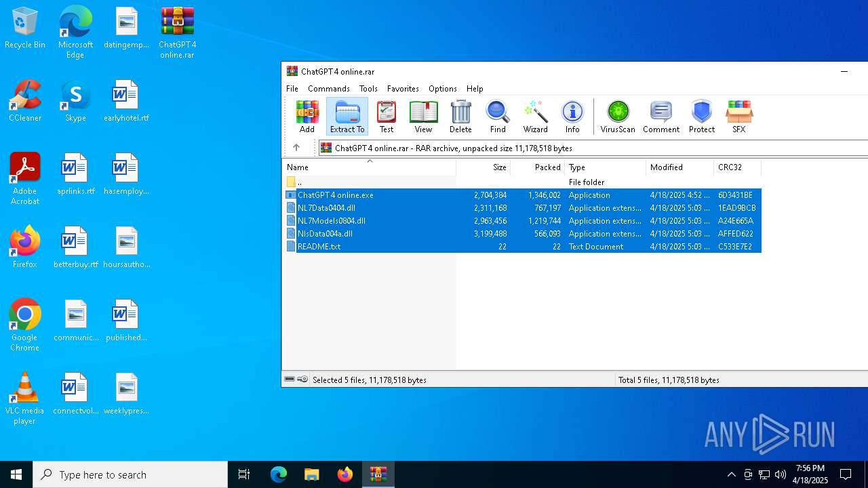Select the Google Chrome desktop shortcut

[25, 325]
